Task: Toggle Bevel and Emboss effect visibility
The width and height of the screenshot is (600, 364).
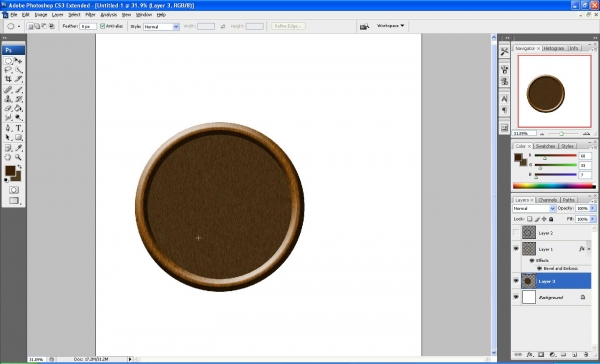Action: click(x=540, y=268)
